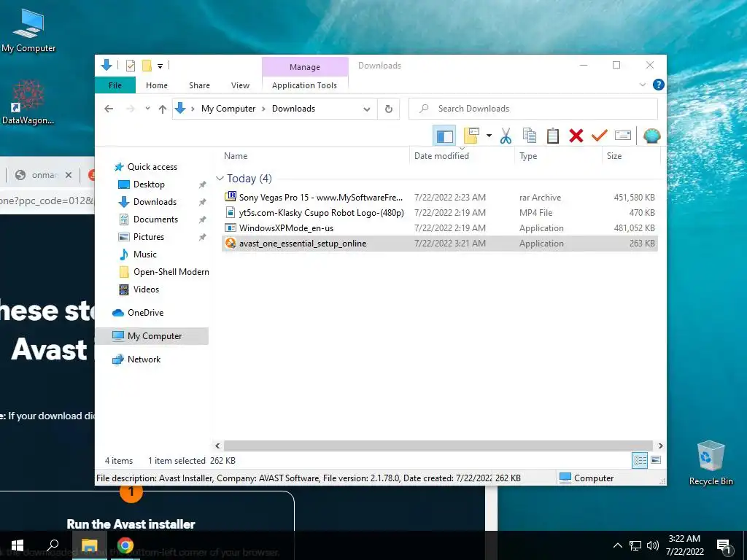Click the Search Downloads field

[533, 109]
